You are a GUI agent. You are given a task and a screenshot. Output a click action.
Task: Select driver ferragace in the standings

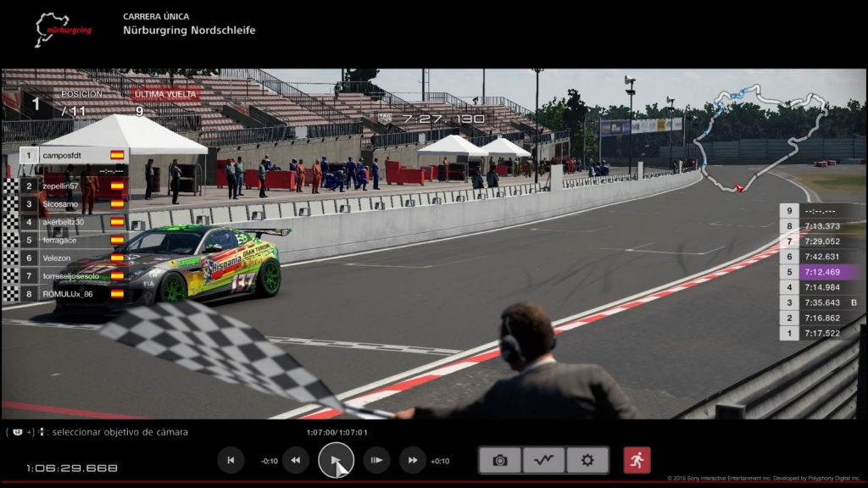[74, 240]
